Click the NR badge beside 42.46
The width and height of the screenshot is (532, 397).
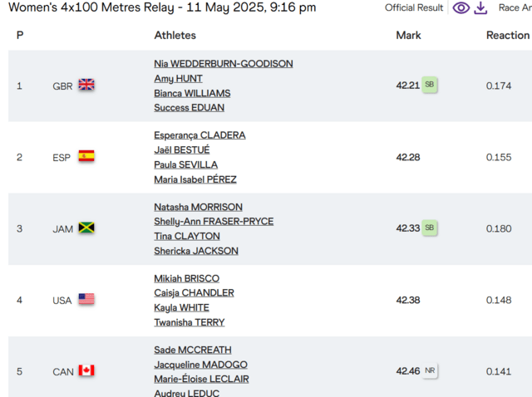click(x=430, y=370)
